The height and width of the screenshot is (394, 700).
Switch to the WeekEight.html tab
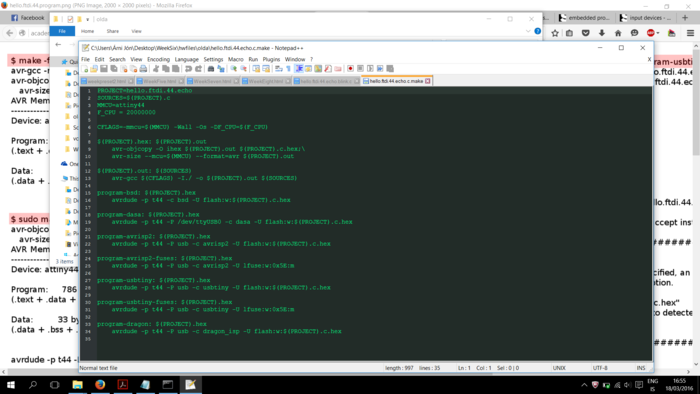tap(266, 81)
